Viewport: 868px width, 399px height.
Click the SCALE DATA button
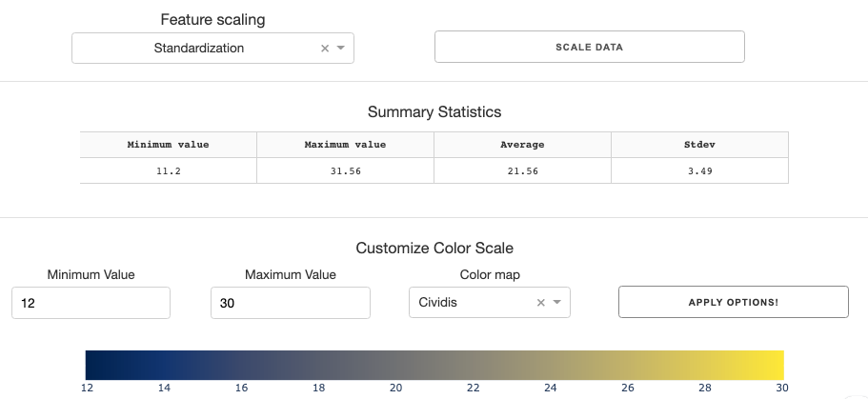click(x=590, y=47)
